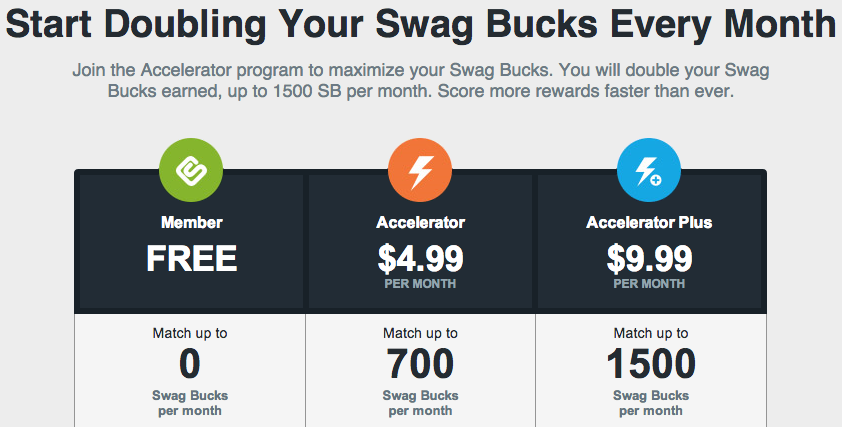The height and width of the screenshot is (427, 842).
Task: Select the Accelerator plan title
Action: coord(420,222)
